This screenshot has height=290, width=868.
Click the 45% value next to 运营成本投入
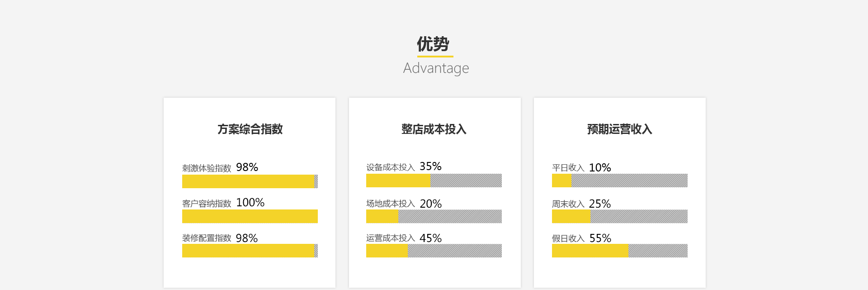(431, 238)
